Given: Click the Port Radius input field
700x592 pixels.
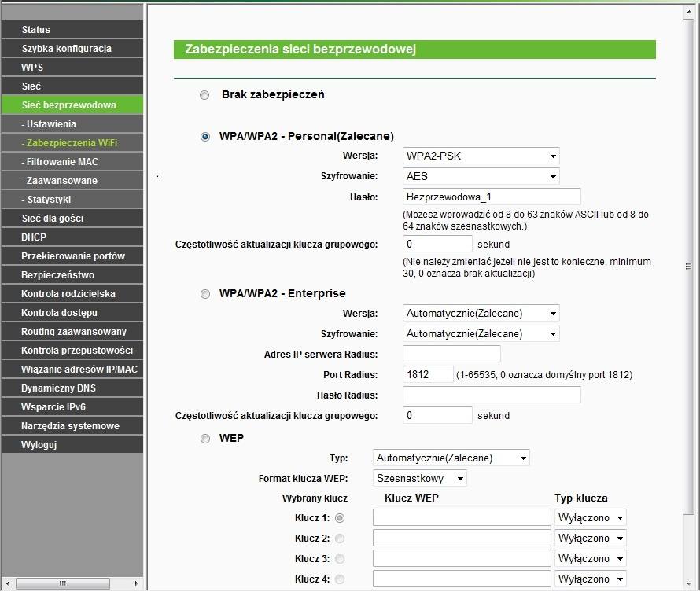Looking at the screenshot, I should 428,374.
